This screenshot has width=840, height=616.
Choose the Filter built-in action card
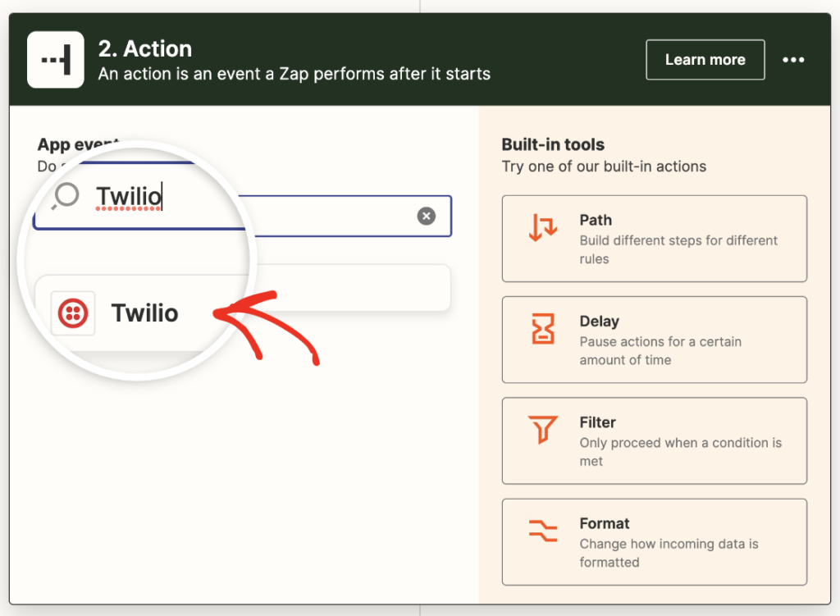pyautogui.click(x=654, y=440)
